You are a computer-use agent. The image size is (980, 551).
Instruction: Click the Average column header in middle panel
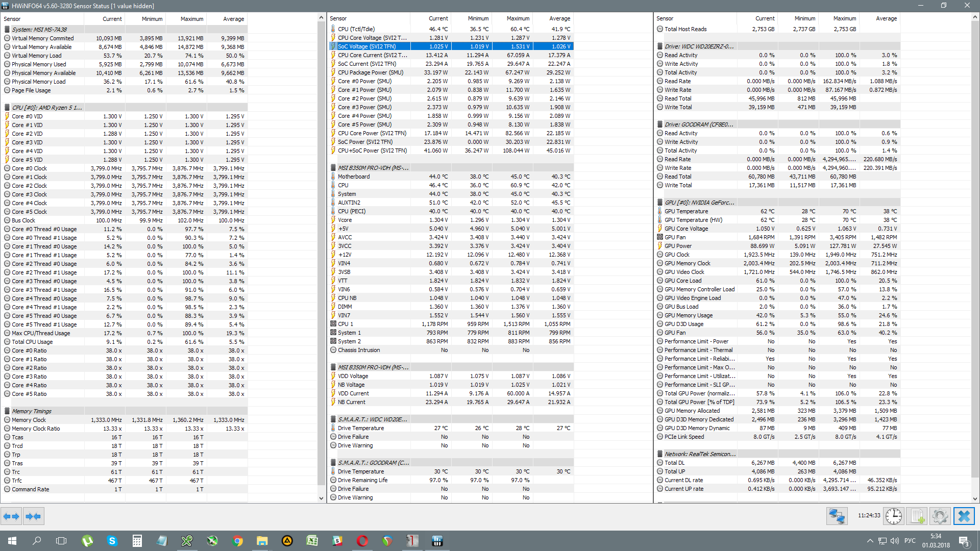[559, 18]
